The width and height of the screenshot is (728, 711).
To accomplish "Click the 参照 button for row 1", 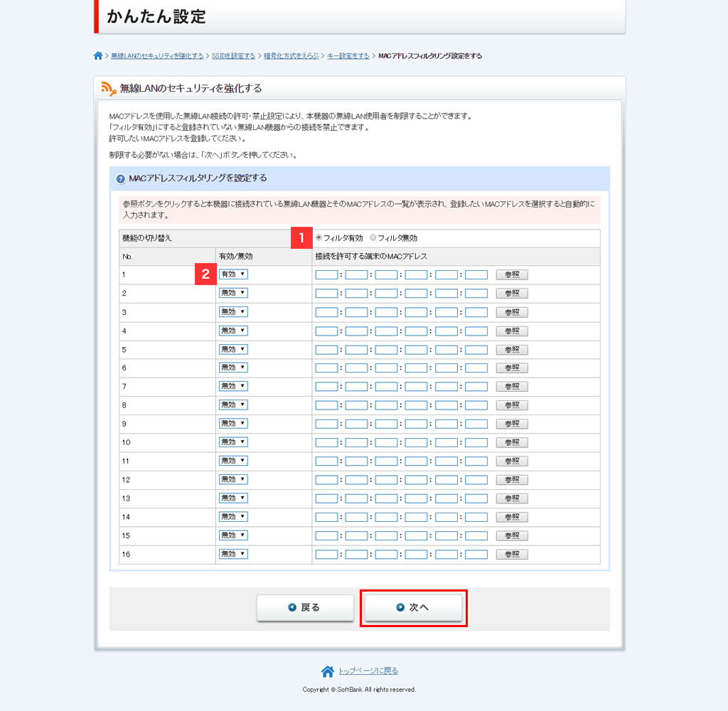I will click(x=512, y=275).
